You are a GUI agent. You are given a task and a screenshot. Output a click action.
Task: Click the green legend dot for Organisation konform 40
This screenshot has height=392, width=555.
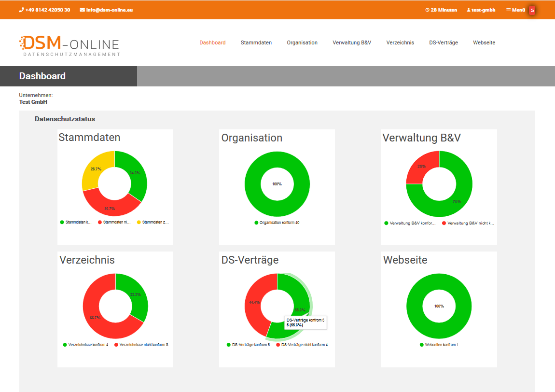point(256,223)
